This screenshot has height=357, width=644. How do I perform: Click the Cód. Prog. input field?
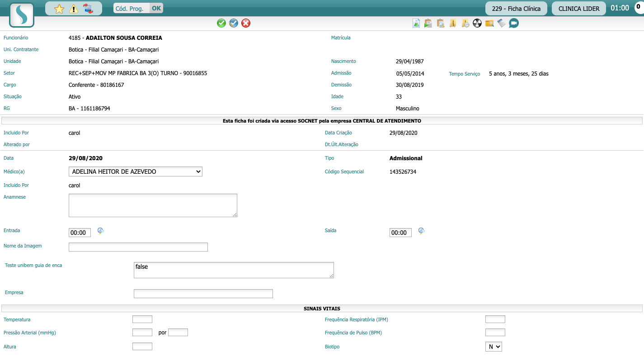point(132,8)
